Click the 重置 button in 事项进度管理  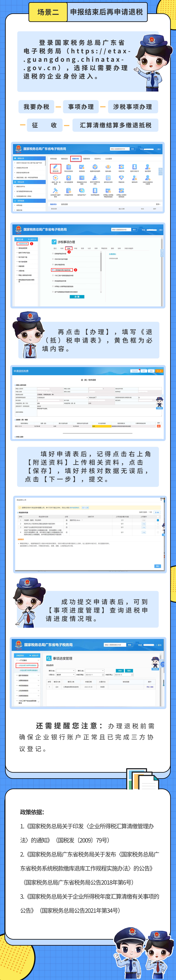[x=129, y=670]
